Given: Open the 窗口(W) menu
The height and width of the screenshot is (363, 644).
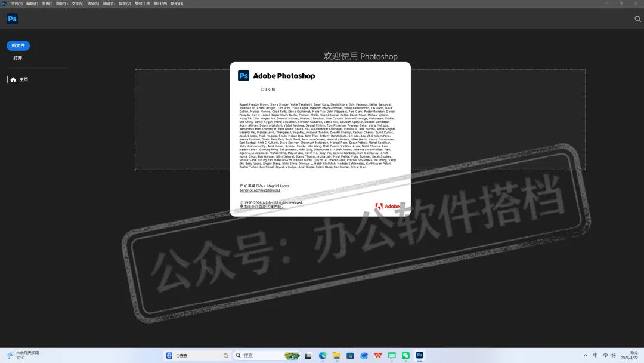Looking at the screenshot, I should click(160, 4).
